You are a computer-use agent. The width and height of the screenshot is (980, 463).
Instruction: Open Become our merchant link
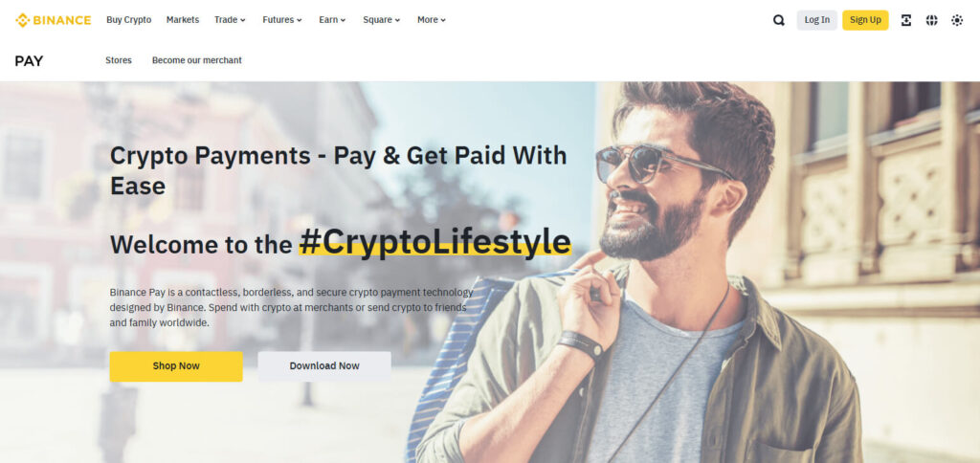(197, 60)
